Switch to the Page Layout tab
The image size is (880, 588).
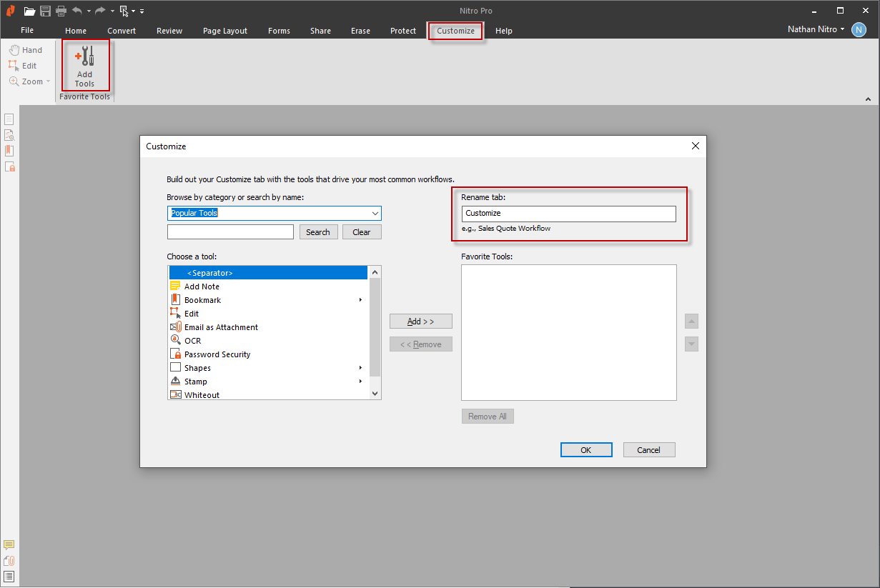tap(224, 31)
